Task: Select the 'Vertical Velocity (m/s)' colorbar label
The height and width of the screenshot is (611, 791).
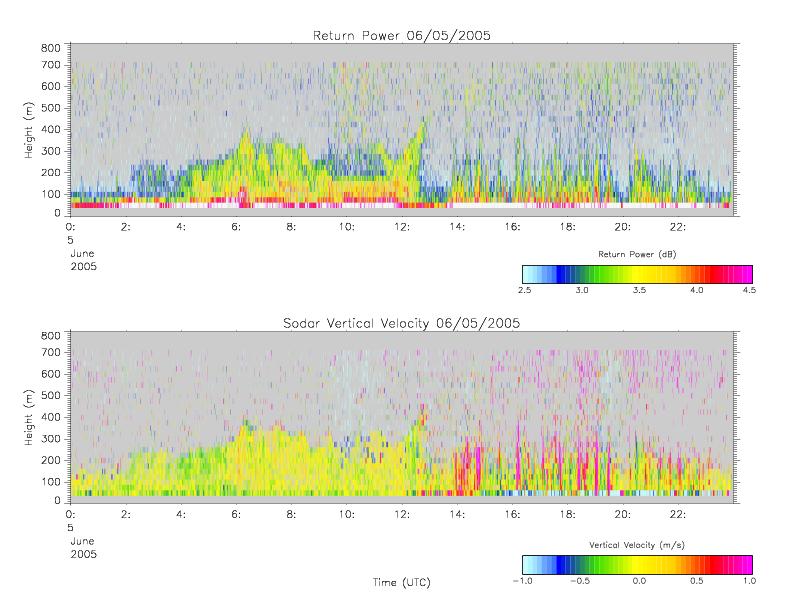Action: click(x=637, y=545)
